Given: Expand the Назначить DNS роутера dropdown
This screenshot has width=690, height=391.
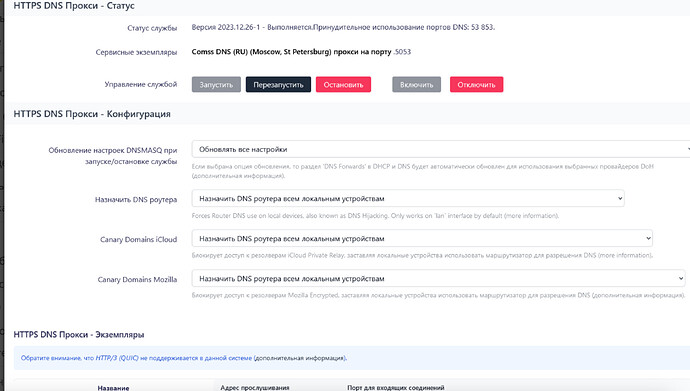Looking at the screenshot, I should [408, 198].
